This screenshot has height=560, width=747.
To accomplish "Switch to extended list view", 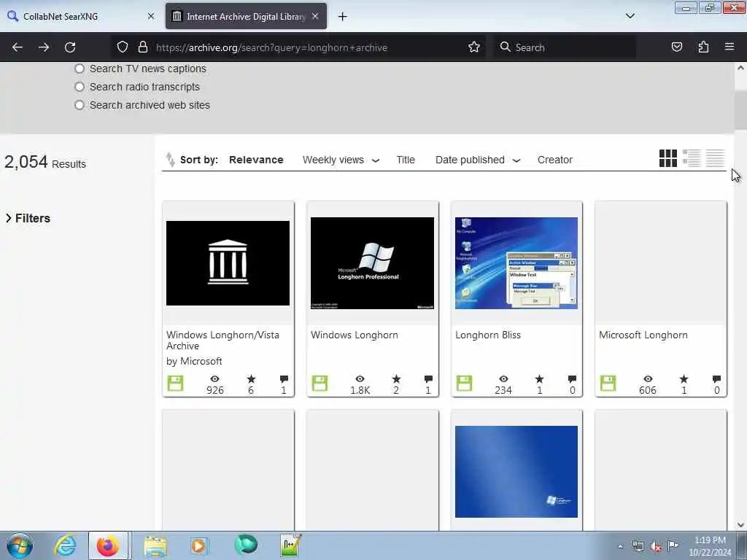I will click(692, 158).
